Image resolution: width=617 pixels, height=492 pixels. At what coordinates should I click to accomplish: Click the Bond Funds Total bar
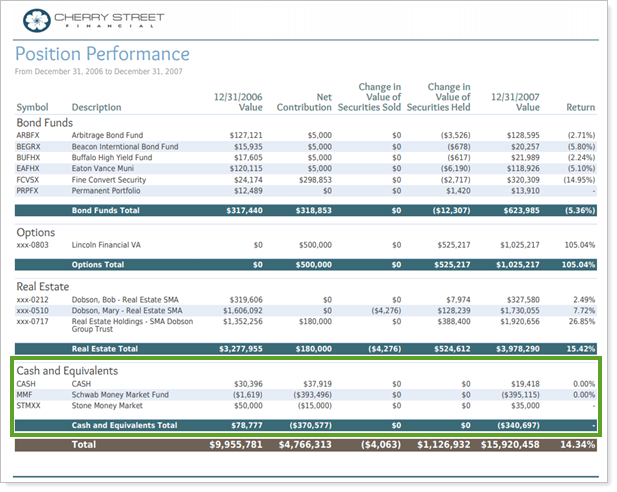[x=305, y=211]
